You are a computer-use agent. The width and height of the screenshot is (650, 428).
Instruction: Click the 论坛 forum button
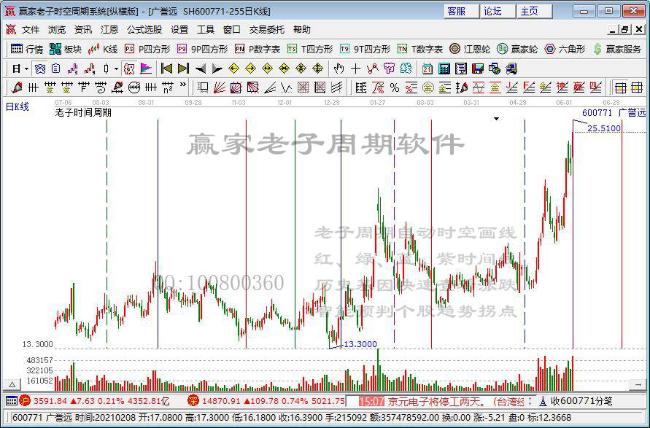[x=498, y=11]
